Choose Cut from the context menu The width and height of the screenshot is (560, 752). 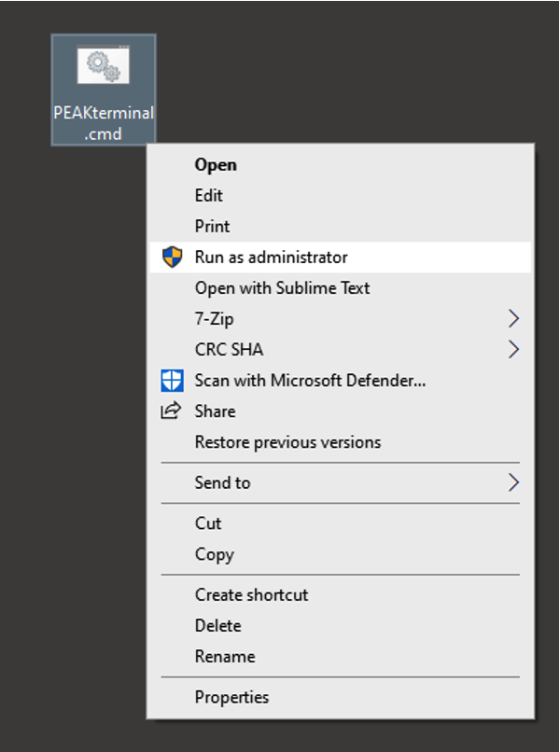pos(208,523)
